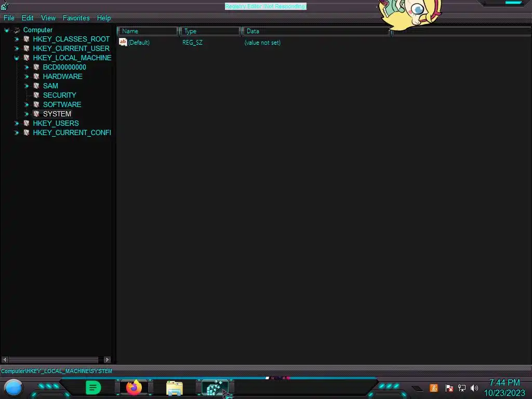Select the HKEY_CURRENT_USER key label

tap(71, 48)
